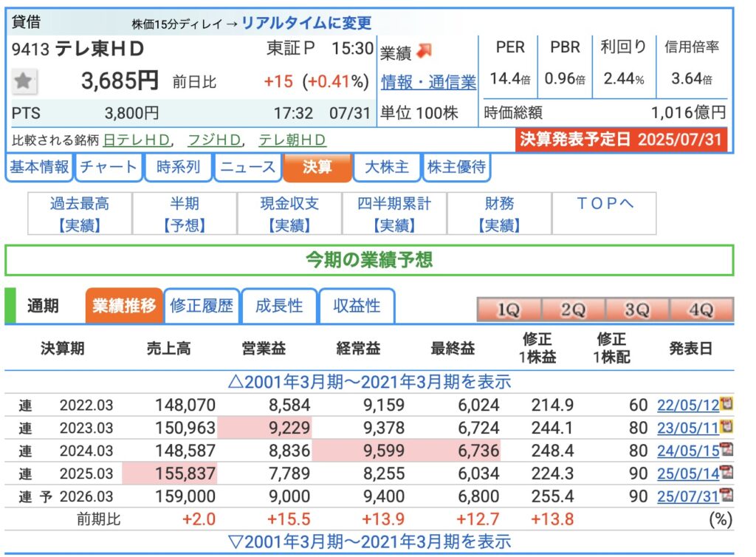Select the 決算 tab
Viewport: 756px width, 557px height.
coord(317,167)
